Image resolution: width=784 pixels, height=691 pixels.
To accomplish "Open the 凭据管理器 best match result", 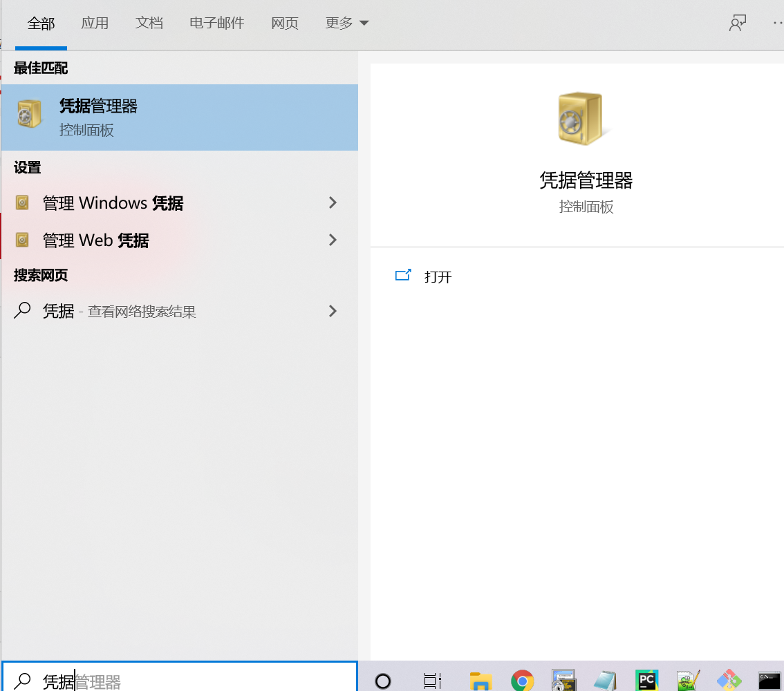I will 179,117.
